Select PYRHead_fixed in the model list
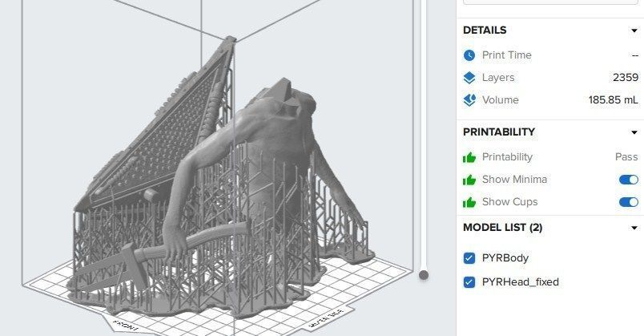644x336 pixels. (521, 282)
